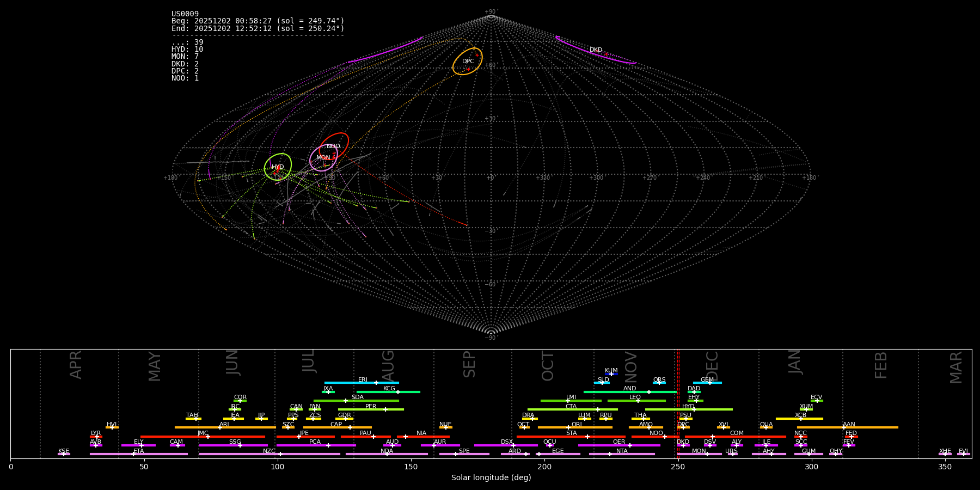Select the green PER shower bar in timeline
980x490 pixels.
pos(371,409)
